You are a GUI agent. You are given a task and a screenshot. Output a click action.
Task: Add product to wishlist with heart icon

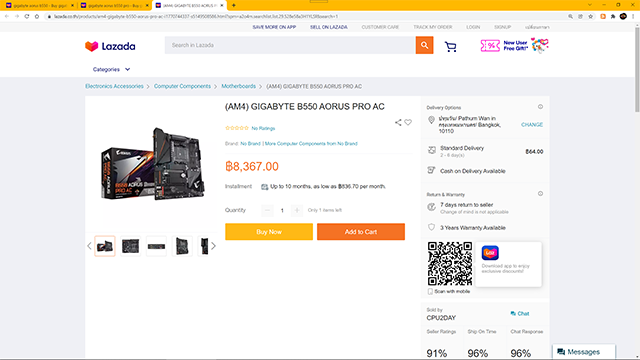(408, 122)
